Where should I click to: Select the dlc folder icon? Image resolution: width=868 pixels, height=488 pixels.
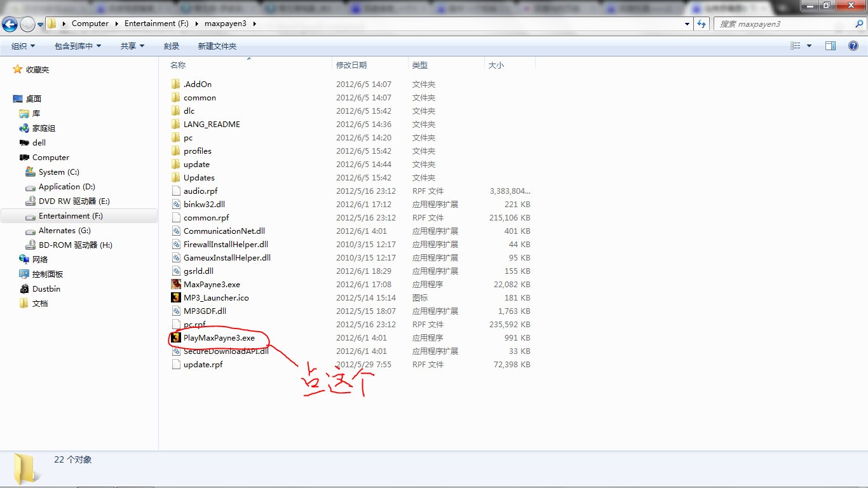point(176,111)
